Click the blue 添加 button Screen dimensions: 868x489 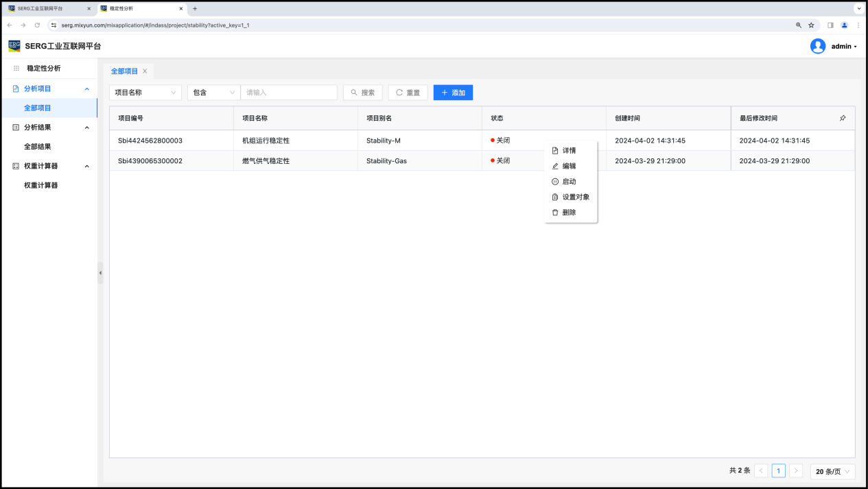point(453,93)
